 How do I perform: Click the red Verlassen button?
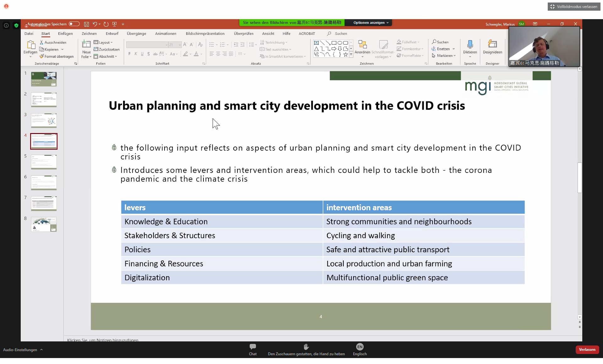pos(587,350)
